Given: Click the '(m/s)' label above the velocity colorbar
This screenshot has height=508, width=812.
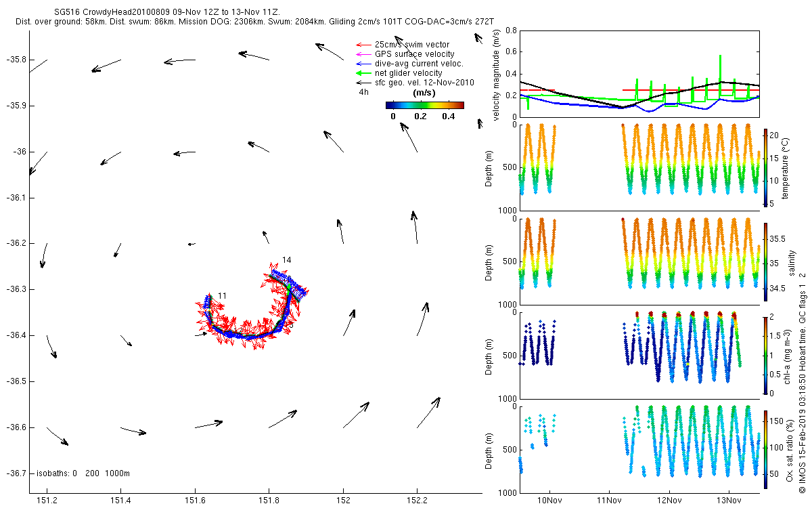Looking at the screenshot, I should 424,93.
